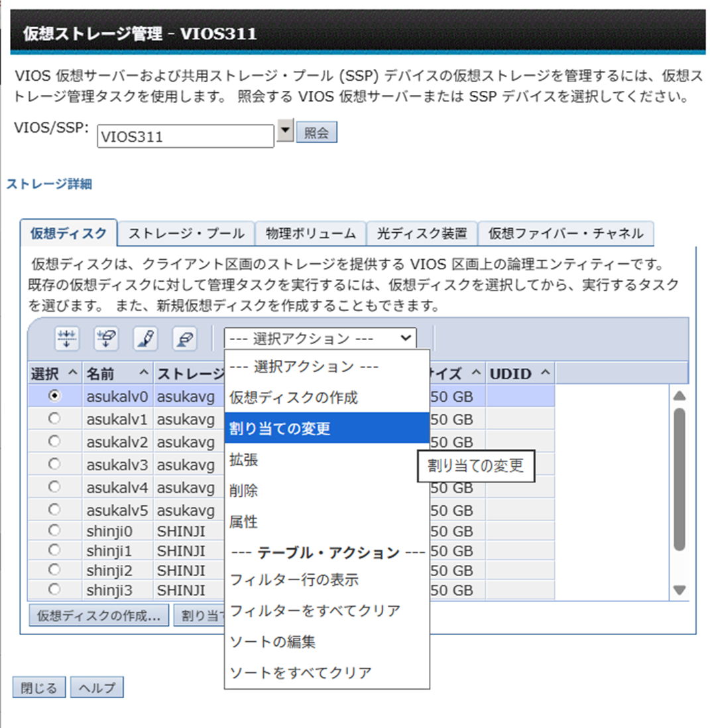Image resolution: width=710 pixels, height=728 pixels.
Task: Click the 50 GB cell in the asukalv0 row
Action: pyautogui.click(x=457, y=396)
